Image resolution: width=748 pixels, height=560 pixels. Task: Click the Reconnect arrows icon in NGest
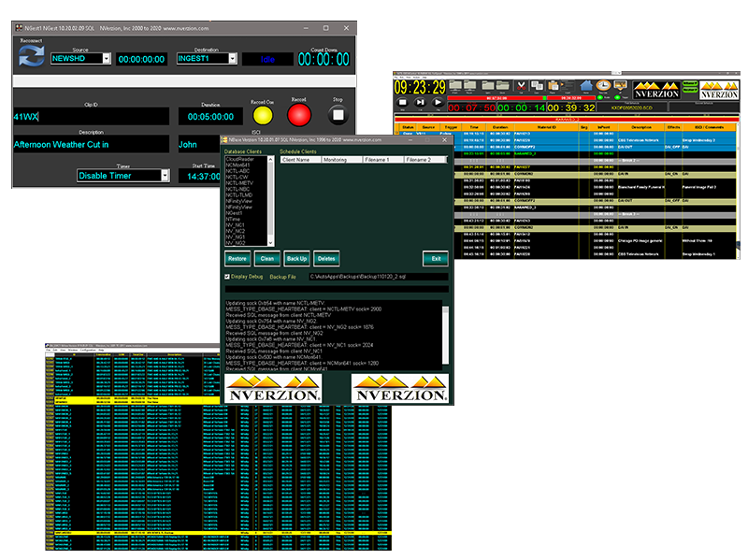tap(31, 56)
